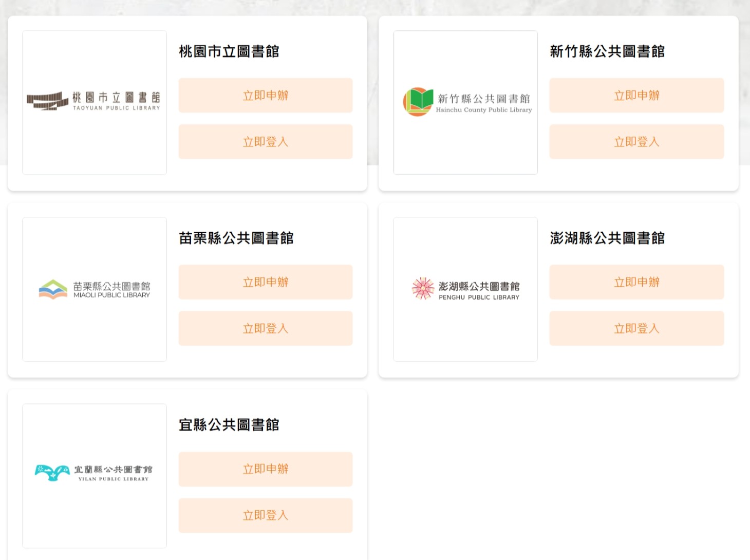
Task: Click the 新竹縣公共圖書館 logo thumbnail
Action: tap(465, 103)
